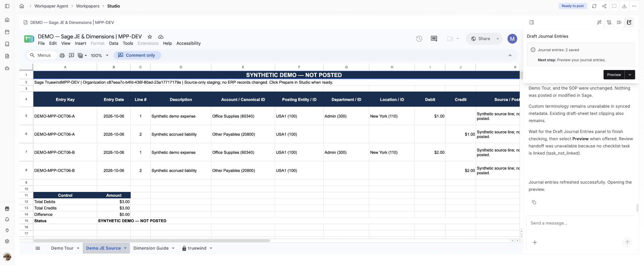Select cell DEMO-MPP-OCT06-A in row 5
Image resolution: width=644 pixels, height=265 pixels.
(x=65, y=116)
